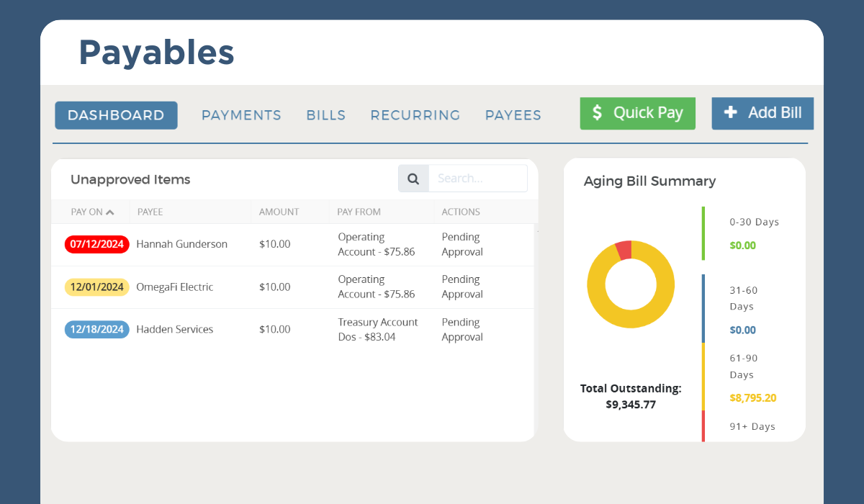The height and width of the screenshot is (504, 864).
Task: Click the Add Bill button
Action: coord(762,113)
